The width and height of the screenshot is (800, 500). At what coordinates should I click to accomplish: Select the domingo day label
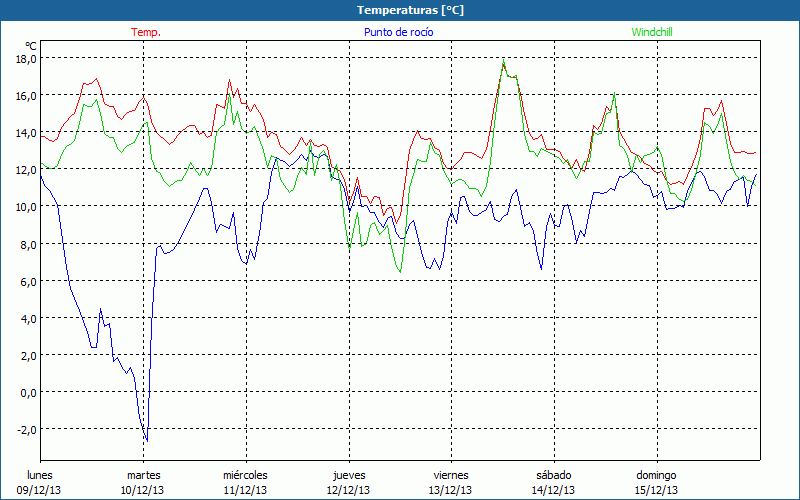coord(656,475)
